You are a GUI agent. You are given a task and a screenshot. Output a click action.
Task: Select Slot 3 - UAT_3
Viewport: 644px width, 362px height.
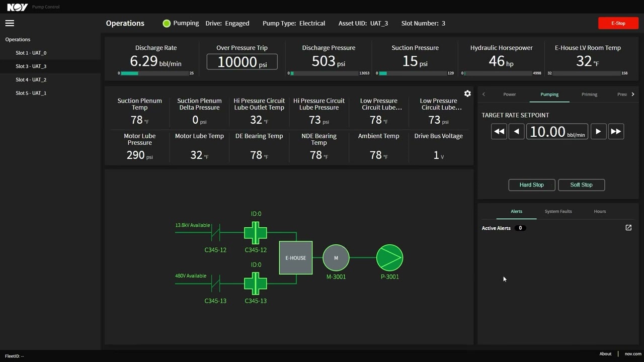pyautogui.click(x=50, y=66)
